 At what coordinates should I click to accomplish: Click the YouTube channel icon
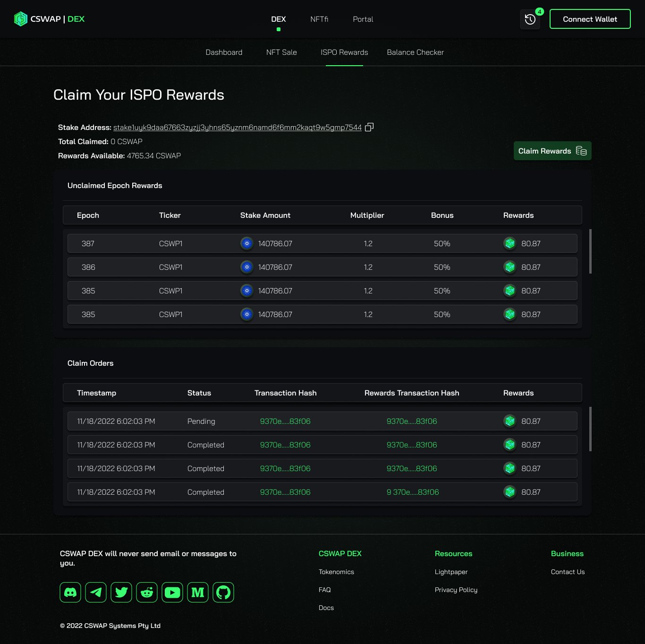[x=172, y=592]
